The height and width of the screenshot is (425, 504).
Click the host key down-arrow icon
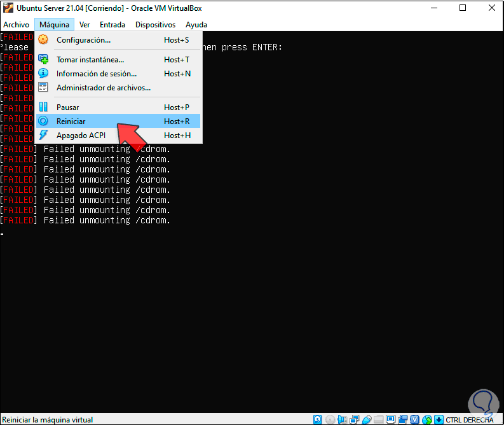coord(439,419)
